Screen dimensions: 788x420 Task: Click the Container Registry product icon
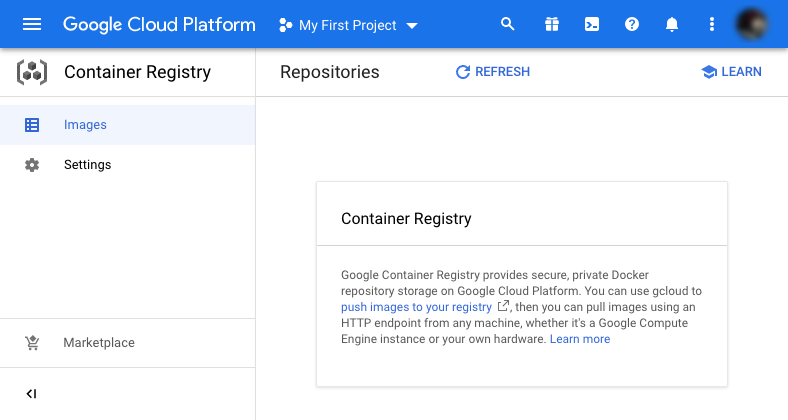[x=32, y=72]
